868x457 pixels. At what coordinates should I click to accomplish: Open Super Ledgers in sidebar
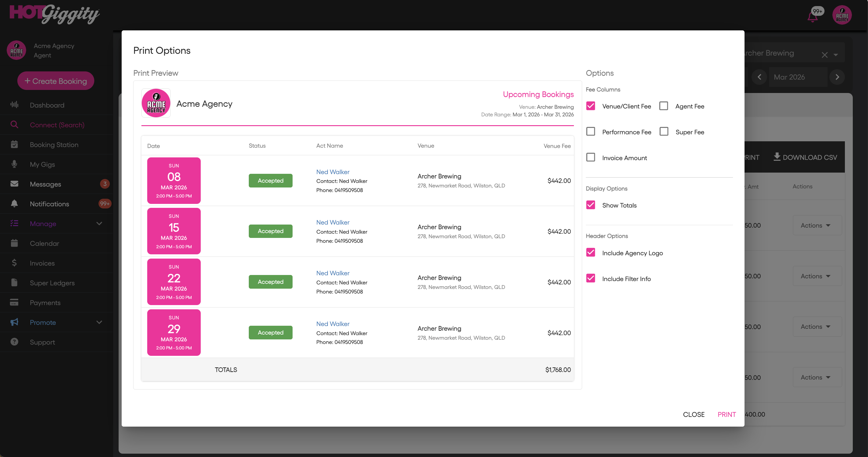click(x=52, y=283)
